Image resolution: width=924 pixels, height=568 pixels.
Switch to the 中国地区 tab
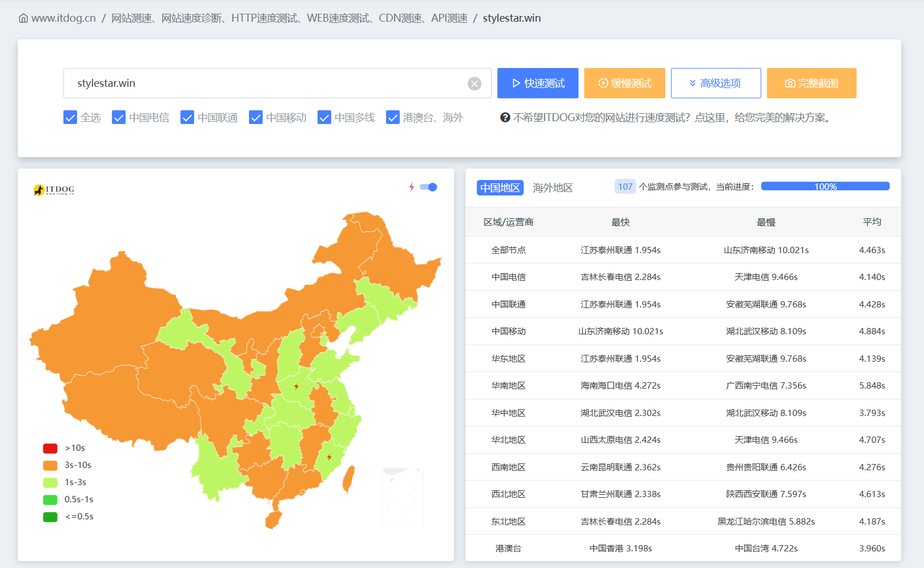[500, 187]
